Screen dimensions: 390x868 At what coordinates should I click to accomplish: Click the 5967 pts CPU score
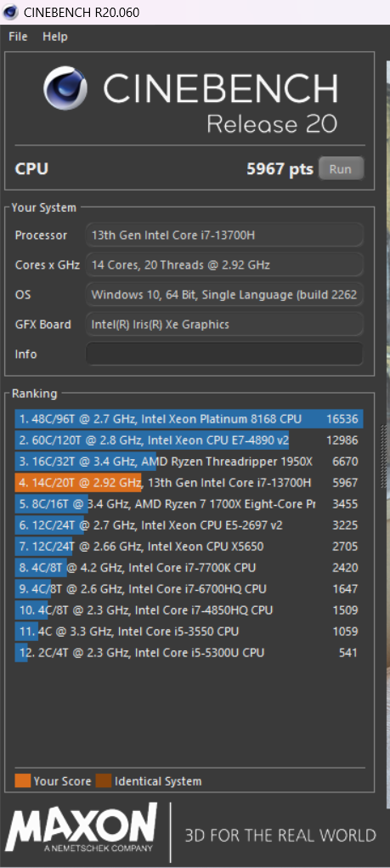280,169
